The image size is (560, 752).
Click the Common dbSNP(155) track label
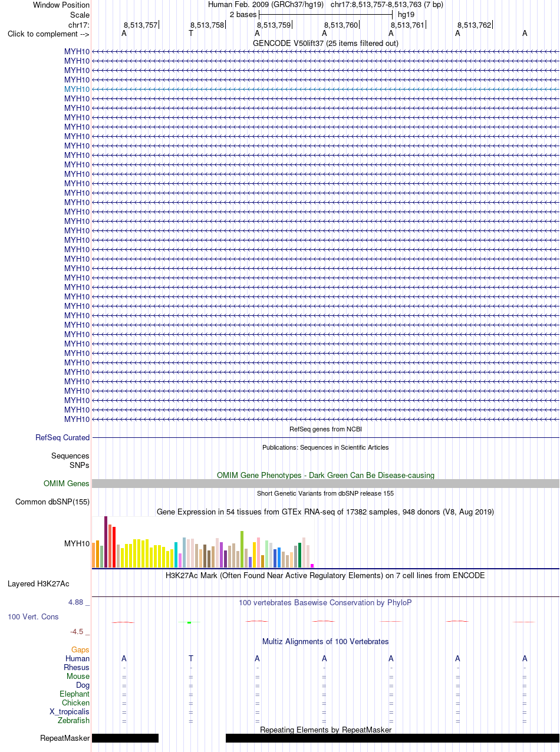[x=52, y=502]
